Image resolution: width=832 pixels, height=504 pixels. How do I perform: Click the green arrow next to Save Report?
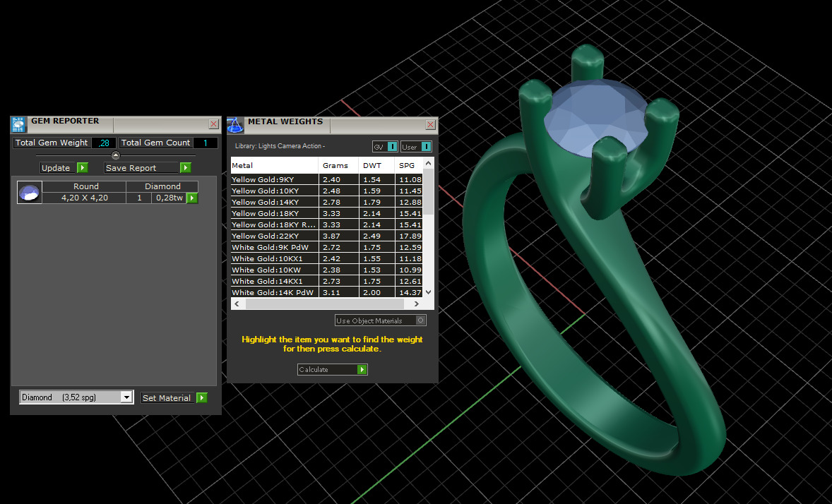185,167
